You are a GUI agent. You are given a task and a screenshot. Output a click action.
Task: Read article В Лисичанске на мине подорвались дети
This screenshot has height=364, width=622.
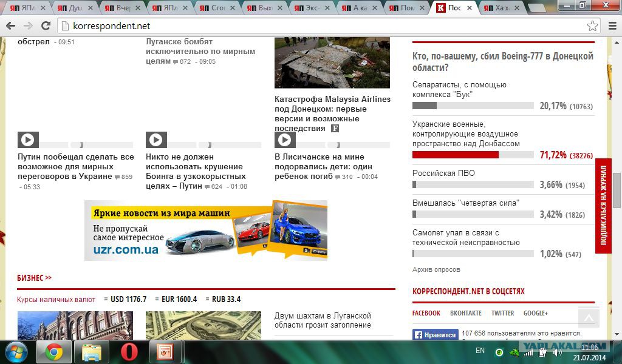tap(323, 167)
